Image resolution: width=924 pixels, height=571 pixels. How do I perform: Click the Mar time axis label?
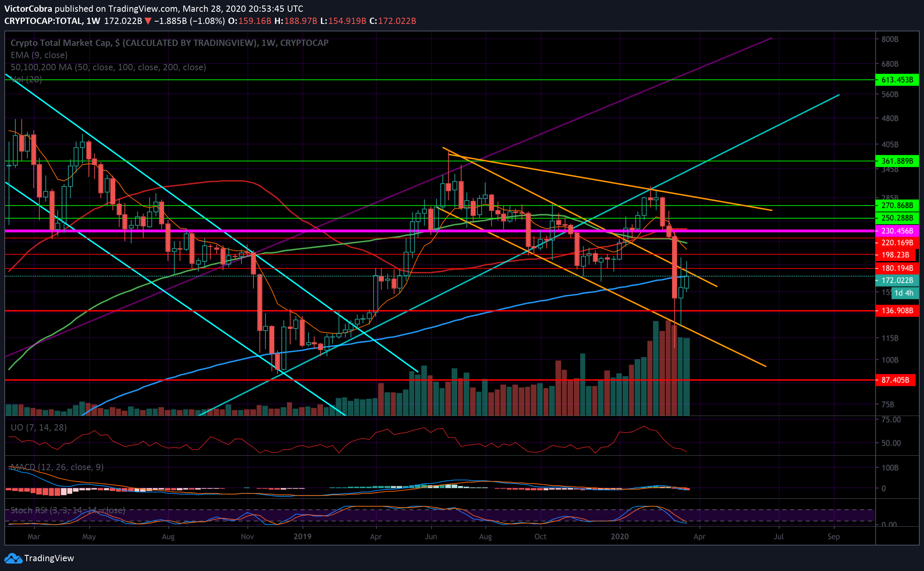34,536
